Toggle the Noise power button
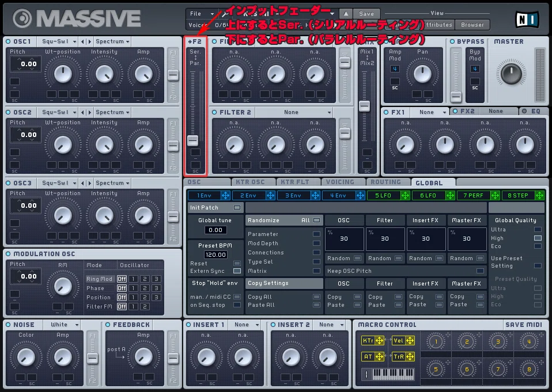The height and width of the screenshot is (392, 552). (x=8, y=325)
